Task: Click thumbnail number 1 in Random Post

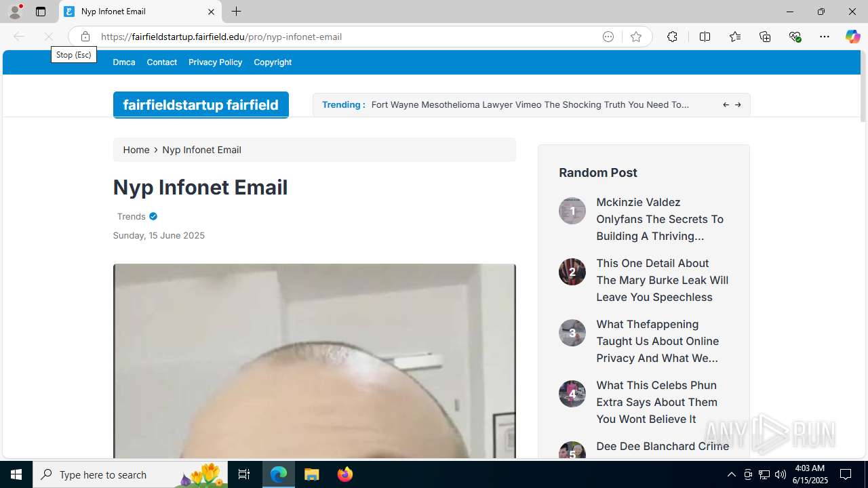Action: point(572,211)
